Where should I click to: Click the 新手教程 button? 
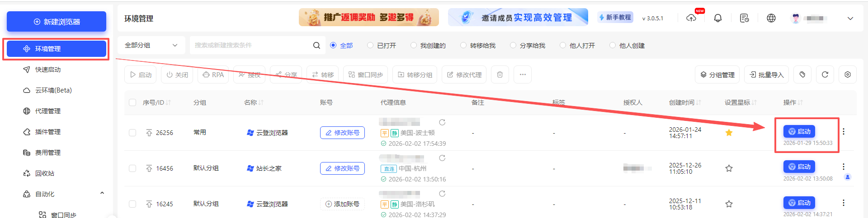click(x=615, y=17)
